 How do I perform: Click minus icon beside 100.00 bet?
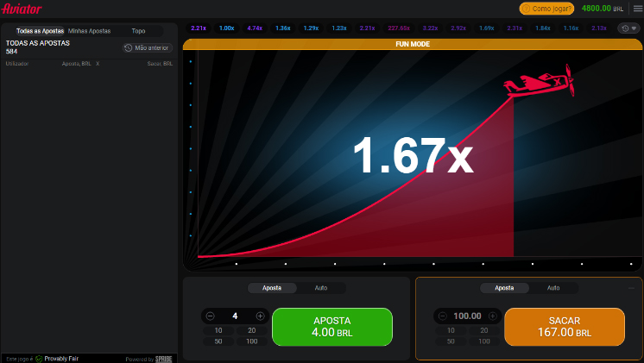[443, 316]
